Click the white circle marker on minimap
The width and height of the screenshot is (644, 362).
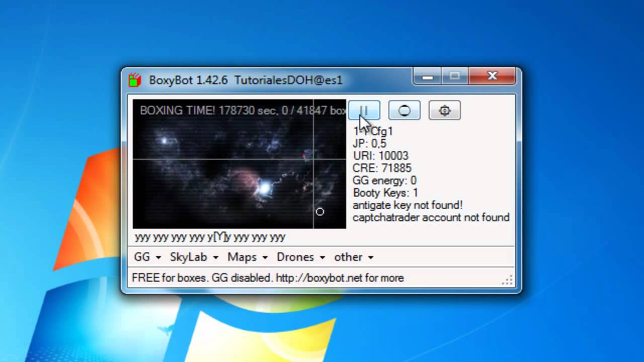click(320, 212)
